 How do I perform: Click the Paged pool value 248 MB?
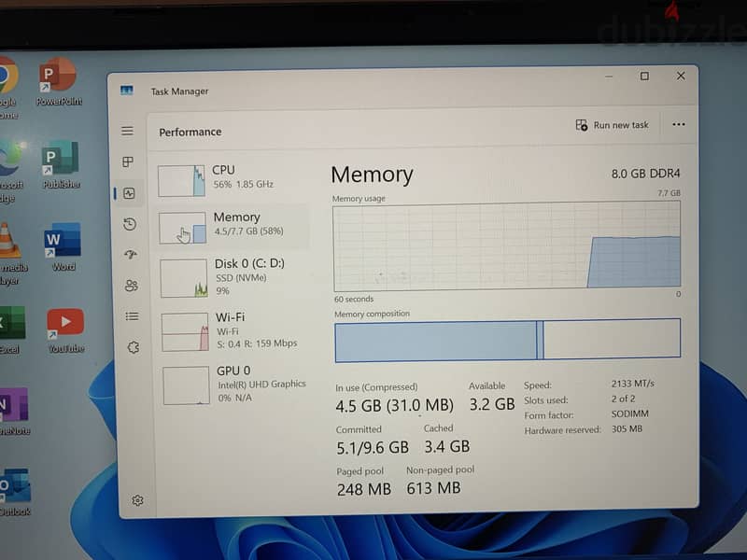pyautogui.click(x=364, y=489)
